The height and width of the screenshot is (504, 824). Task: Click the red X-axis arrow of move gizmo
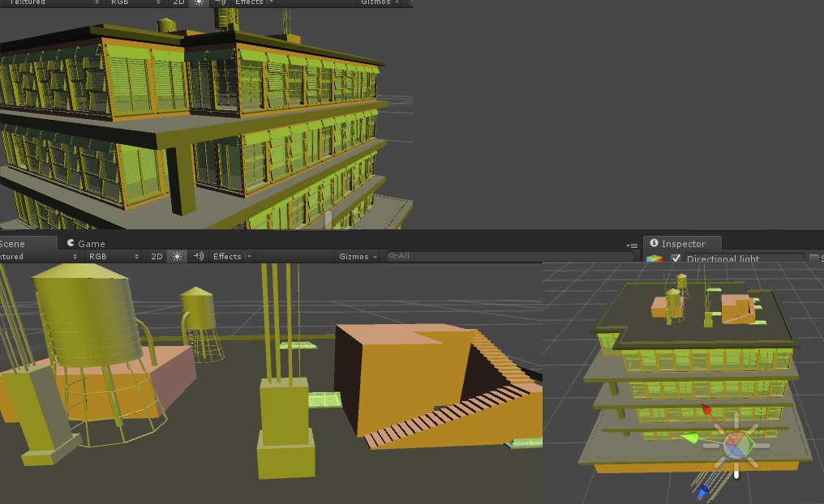(706, 409)
